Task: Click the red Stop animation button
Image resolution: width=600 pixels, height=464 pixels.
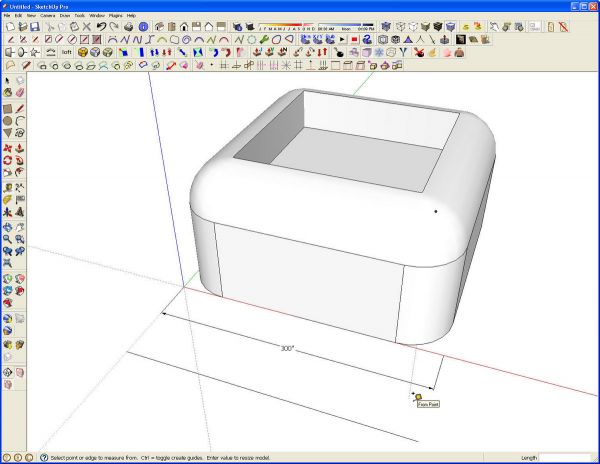Action: (x=354, y=39)
